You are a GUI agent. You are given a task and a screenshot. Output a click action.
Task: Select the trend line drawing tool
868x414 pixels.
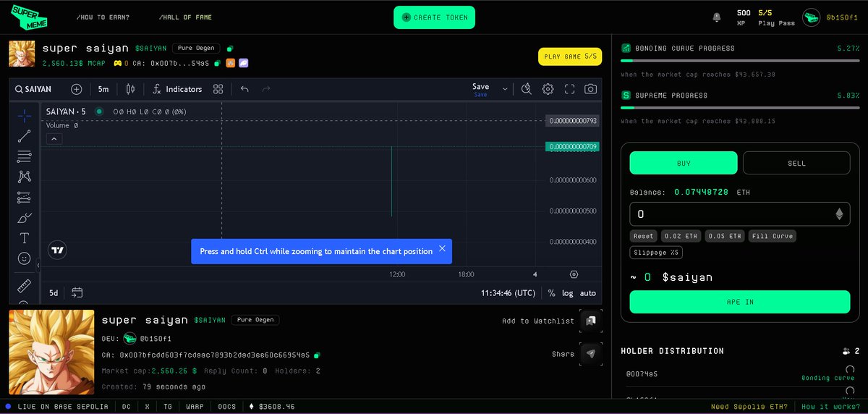pyautogui.click(x=24, y=136)
